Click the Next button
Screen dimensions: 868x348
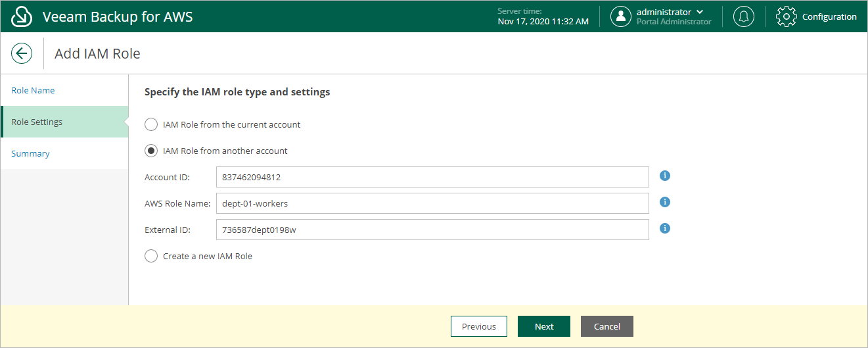(x=544, y=326)
